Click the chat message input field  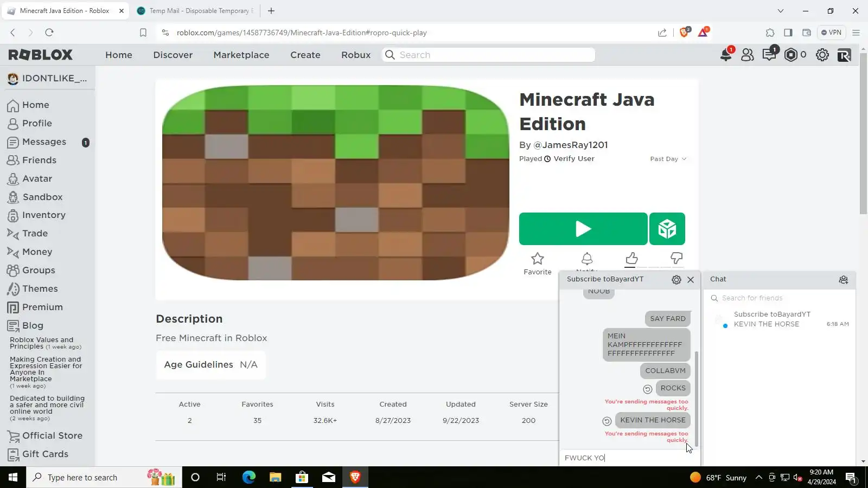click(629, 458)
